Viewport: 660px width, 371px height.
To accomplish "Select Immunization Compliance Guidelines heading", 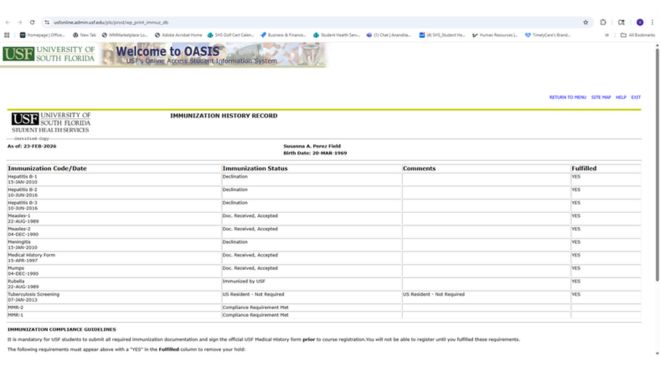I will [61, 329].
